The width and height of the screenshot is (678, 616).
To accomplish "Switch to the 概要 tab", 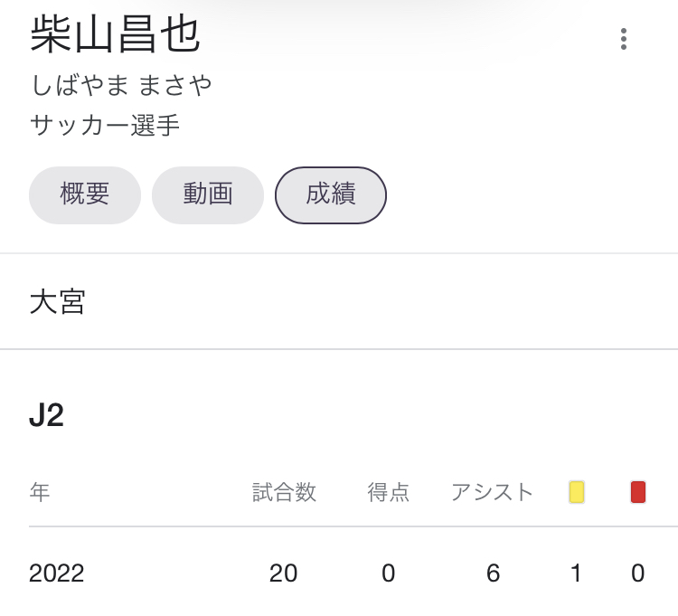I will click(85, 194).
